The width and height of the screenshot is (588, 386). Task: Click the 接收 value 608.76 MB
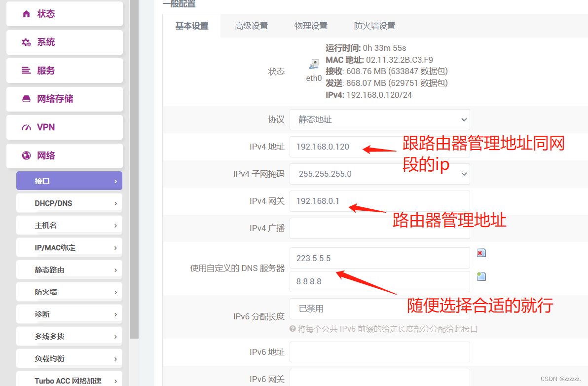click(366, 71)
